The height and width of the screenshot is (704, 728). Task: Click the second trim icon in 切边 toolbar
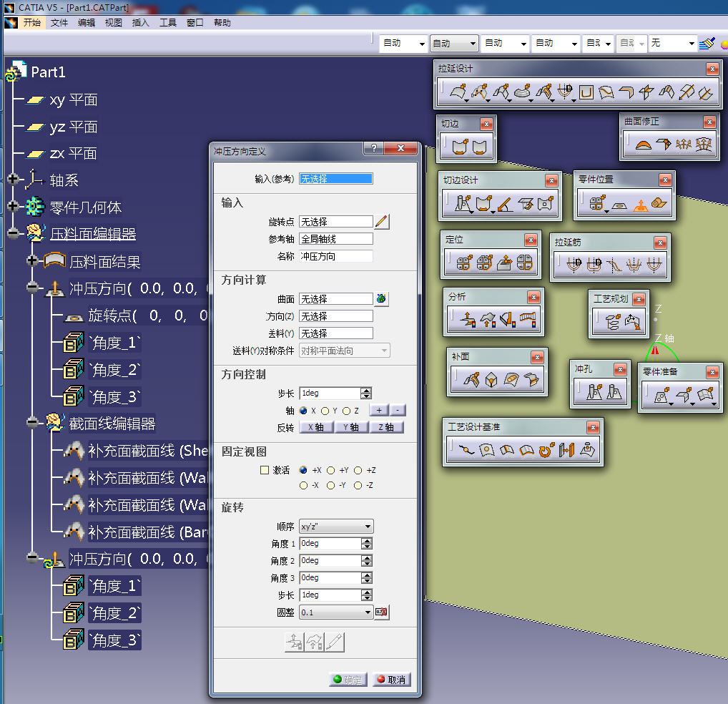coord(479,147)
